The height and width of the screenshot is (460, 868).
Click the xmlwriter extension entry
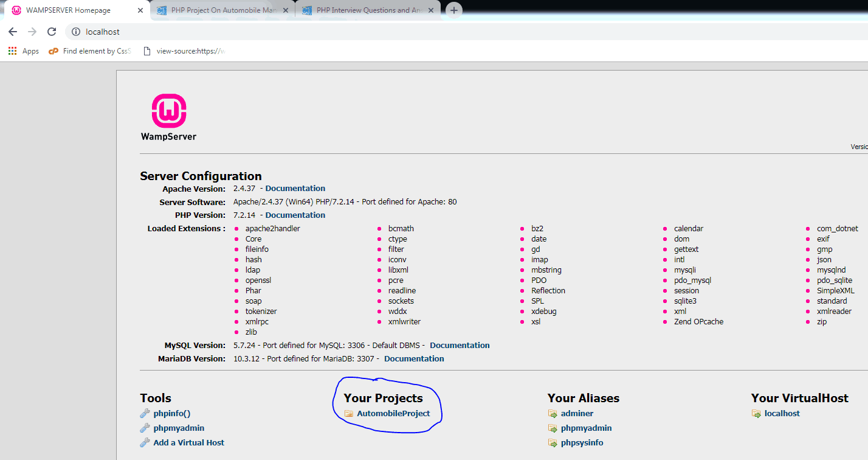pos(404,322)
